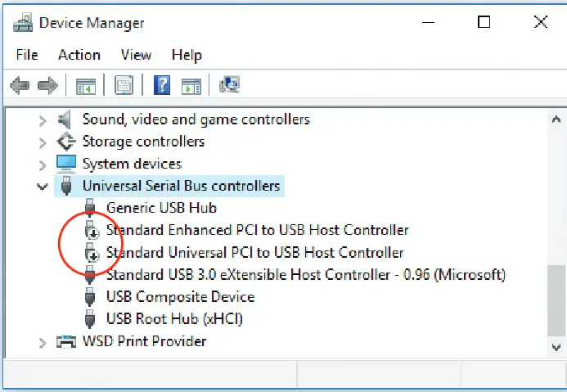Expand Sound, video and game controllers

pyautogui.click(x=43, y=120)
